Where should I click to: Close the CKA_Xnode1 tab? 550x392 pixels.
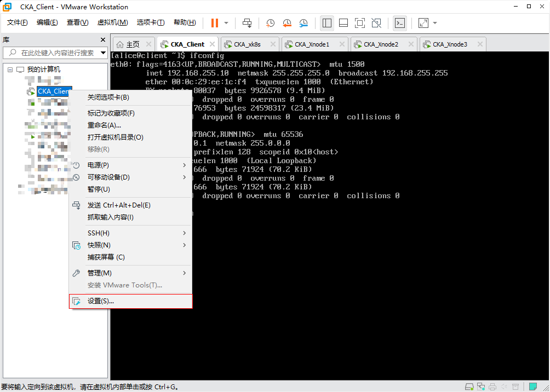342,44
